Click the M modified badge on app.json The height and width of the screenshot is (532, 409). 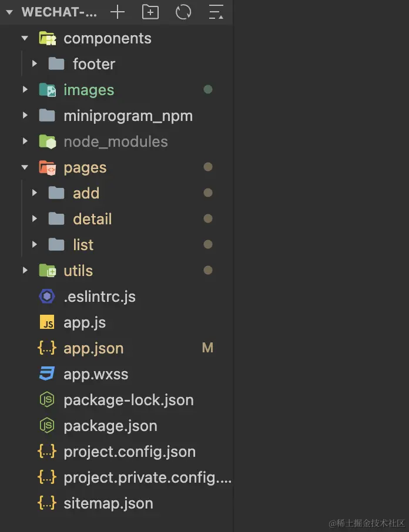(x=207, y=348)
